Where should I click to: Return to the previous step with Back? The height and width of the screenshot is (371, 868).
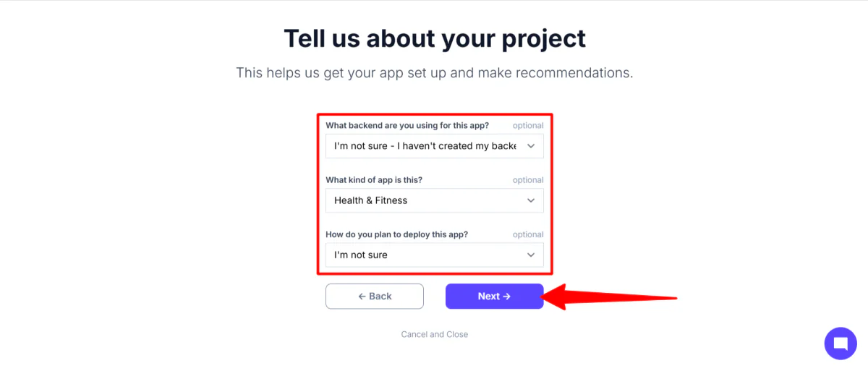point(375,297)
